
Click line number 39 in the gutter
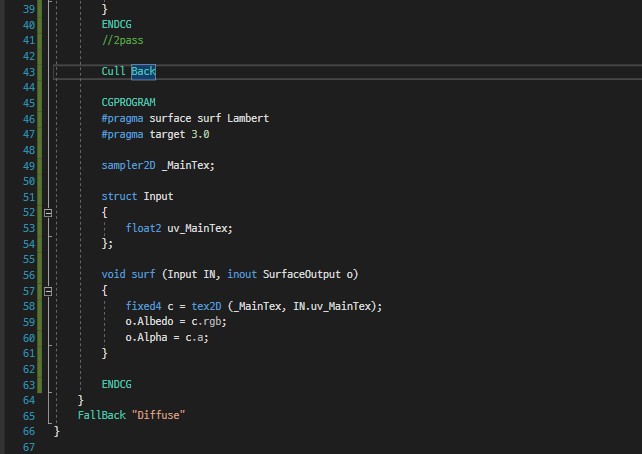(29, 9)
